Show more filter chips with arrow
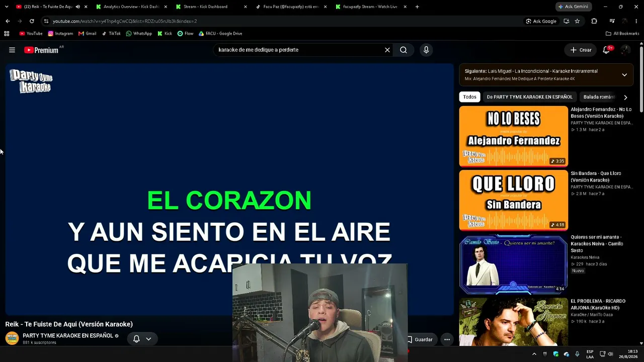The width and height of the screenshot is (644, 362). click(x=625, y=97)
